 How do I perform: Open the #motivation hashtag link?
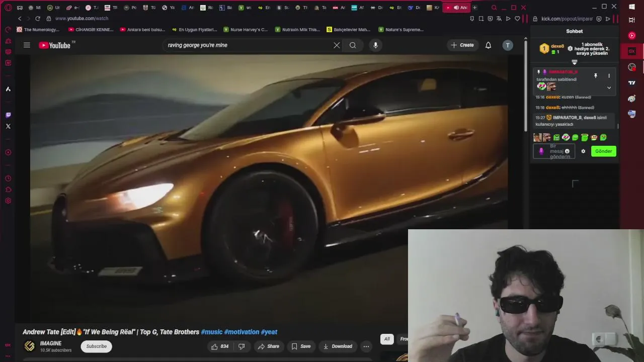click(x=242, y=332)
